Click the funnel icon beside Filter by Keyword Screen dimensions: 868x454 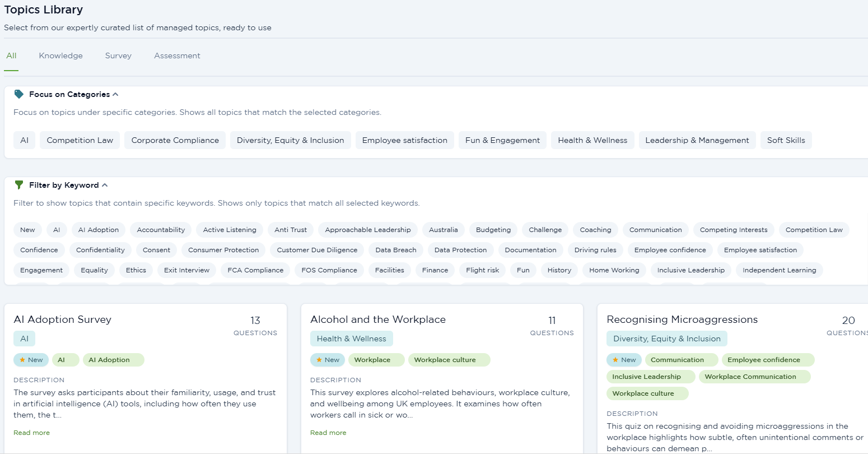pyautogui.click(x=19, y=185)
